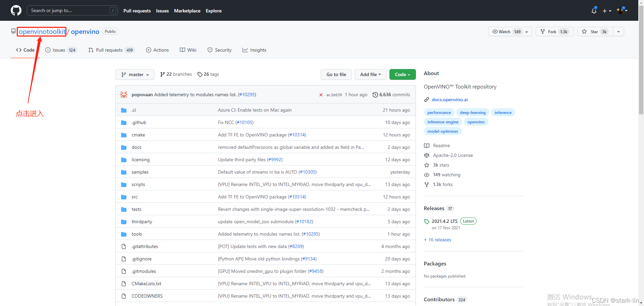Click the .gitignore file icon
This screenshot has width=644, height=306.
point(124,259)
